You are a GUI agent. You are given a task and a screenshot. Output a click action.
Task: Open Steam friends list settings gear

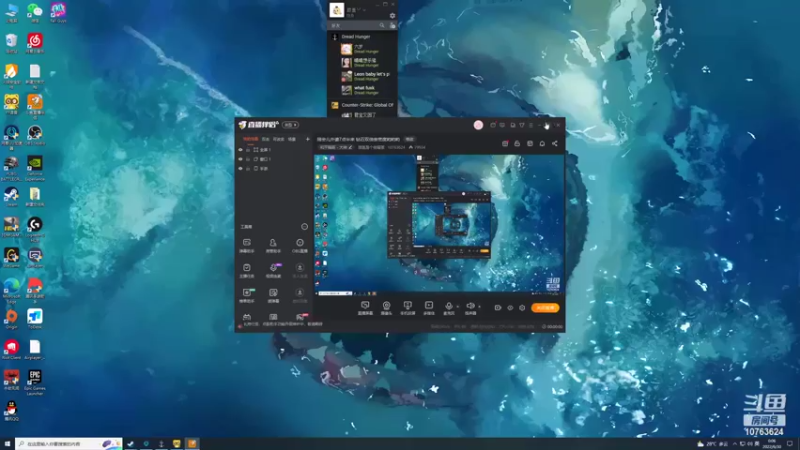coord(392,15)
